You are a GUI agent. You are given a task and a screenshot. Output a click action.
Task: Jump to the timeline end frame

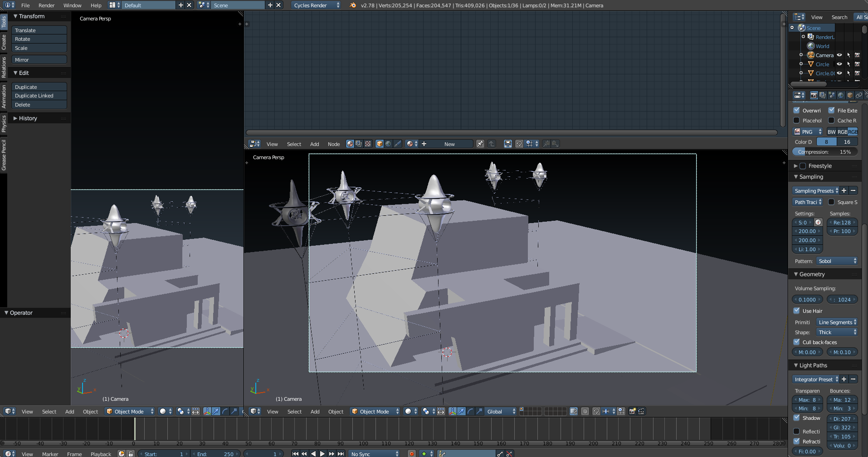coord(341,453)
